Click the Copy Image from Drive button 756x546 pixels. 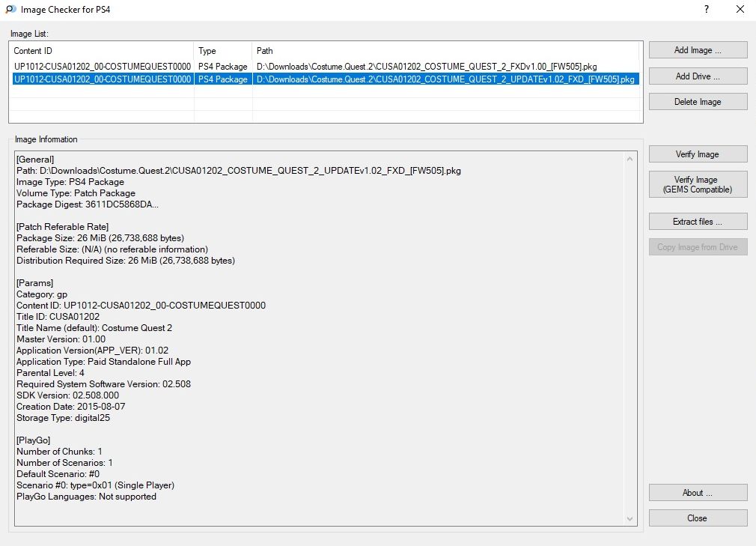tap(698, 247)
